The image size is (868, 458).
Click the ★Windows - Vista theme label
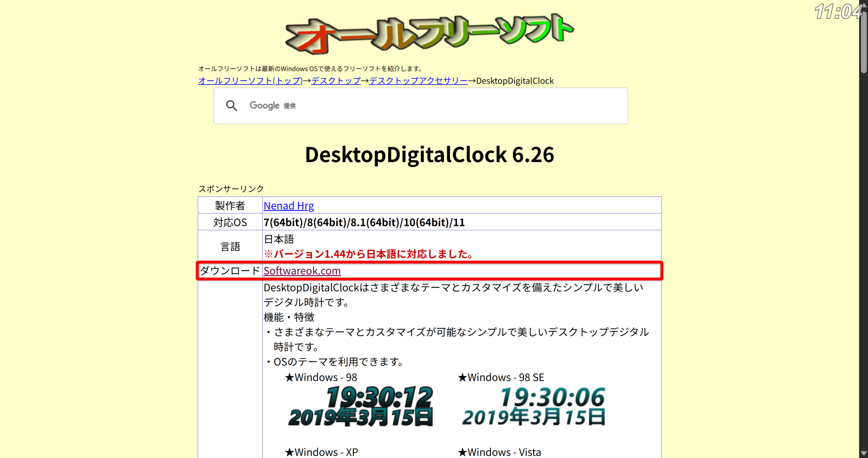point(499,452)
